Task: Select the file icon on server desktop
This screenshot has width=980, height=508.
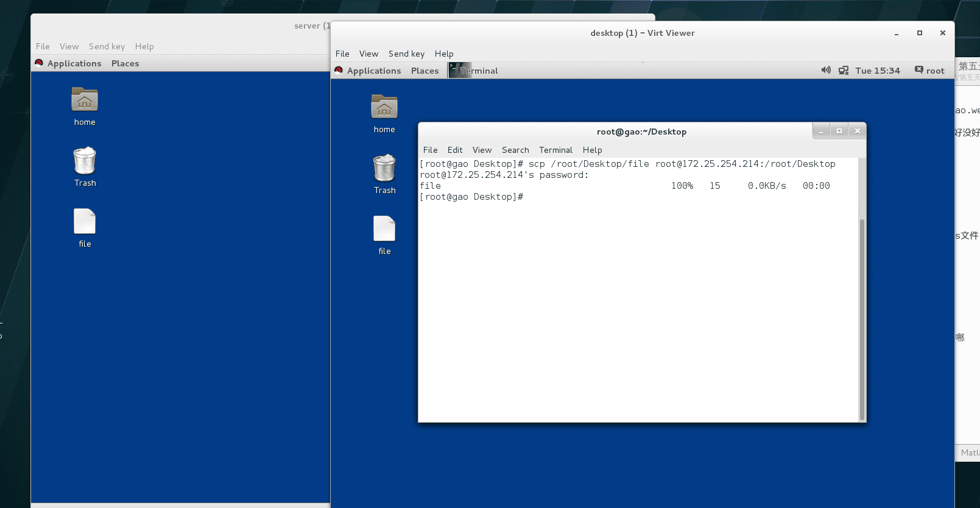Action: tap(85, 221)
